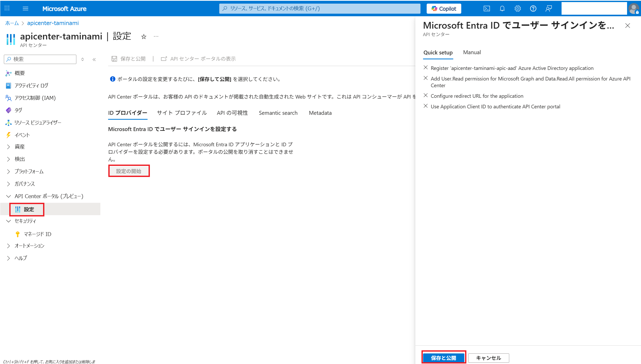Open apicenter-taminami breadcrumb link
The image size is (641, 364).
pos(53,23)
